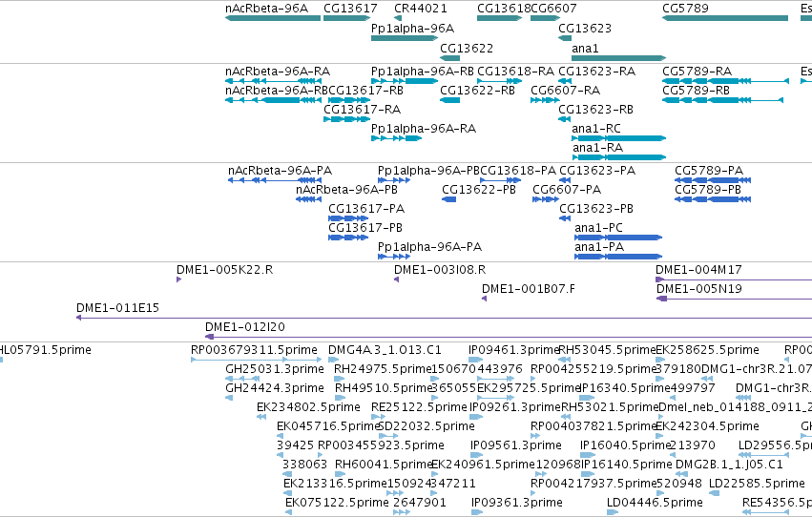This screenshot has width=812, height=517.
Task: Open the IP09361.3prime EST label
Action: (x=517, y=503)
